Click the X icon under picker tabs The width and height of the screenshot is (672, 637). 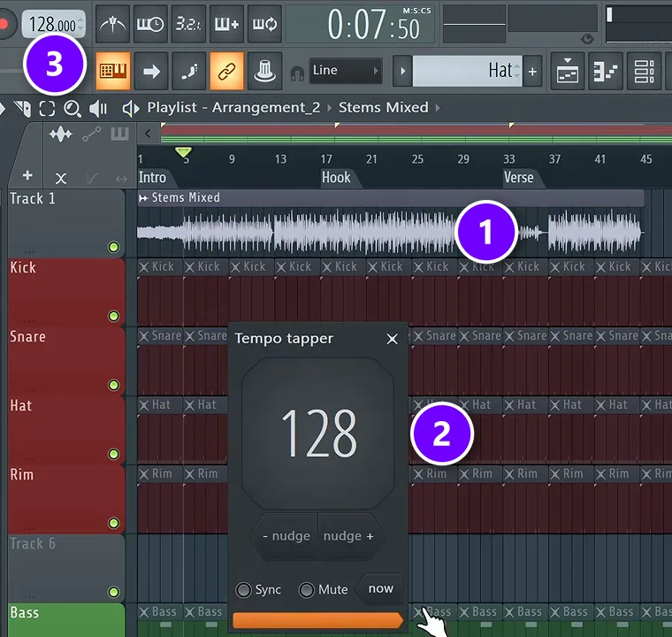click(61, 179)
